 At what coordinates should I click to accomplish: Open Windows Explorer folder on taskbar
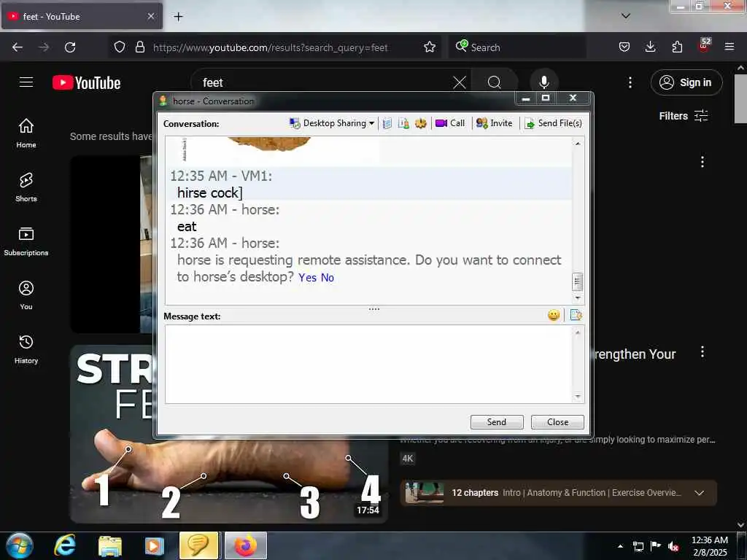[110, 545]
